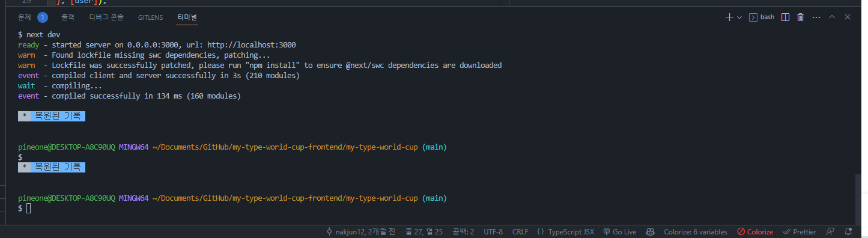Image resolution: width=868 pixels, height=238 pixels.
Task: Change end of line sequence CRLF
Action: [x=520, y=232]
